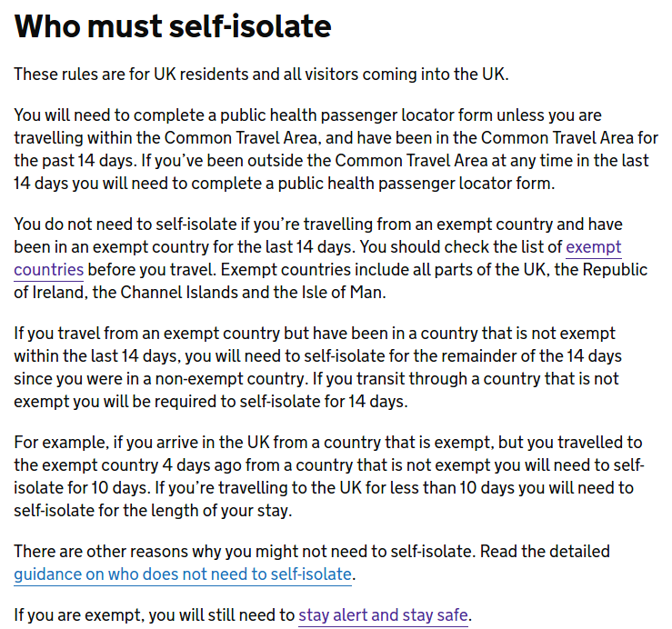Click the 'Who must self-isolate' heading

pyautogui.click(x=173, y=26)
